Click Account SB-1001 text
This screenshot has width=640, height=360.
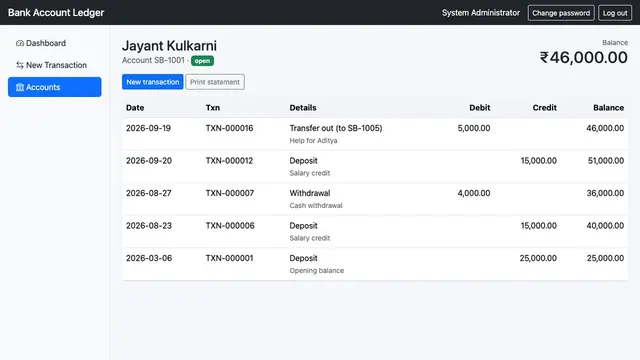click(153, 60)
